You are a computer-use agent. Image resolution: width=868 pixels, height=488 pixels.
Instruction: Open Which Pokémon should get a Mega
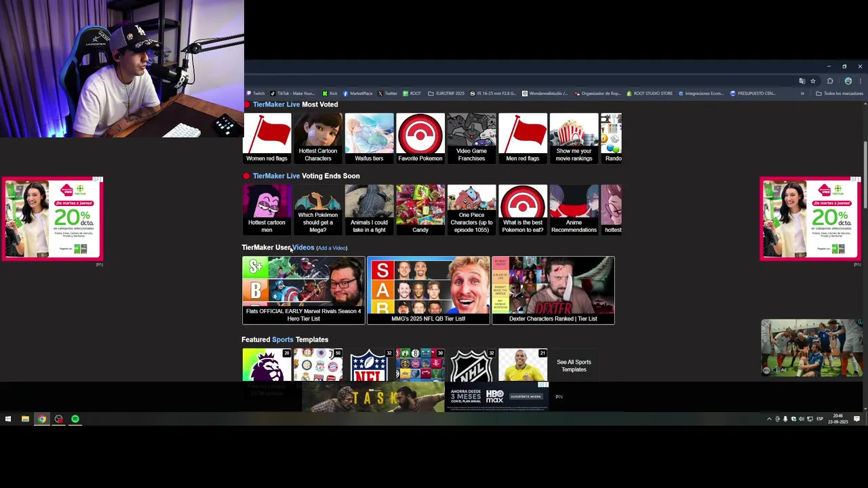[x=318, y=209]
